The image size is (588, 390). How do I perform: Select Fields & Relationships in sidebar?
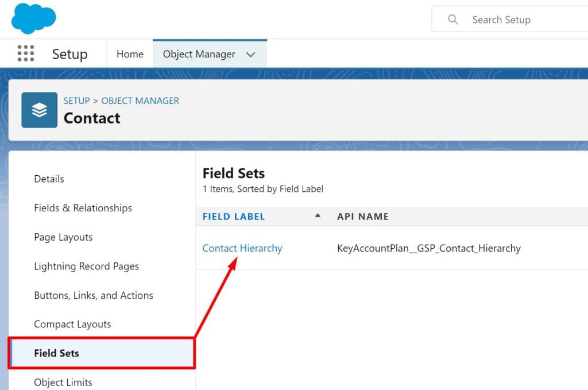[83, 208]
